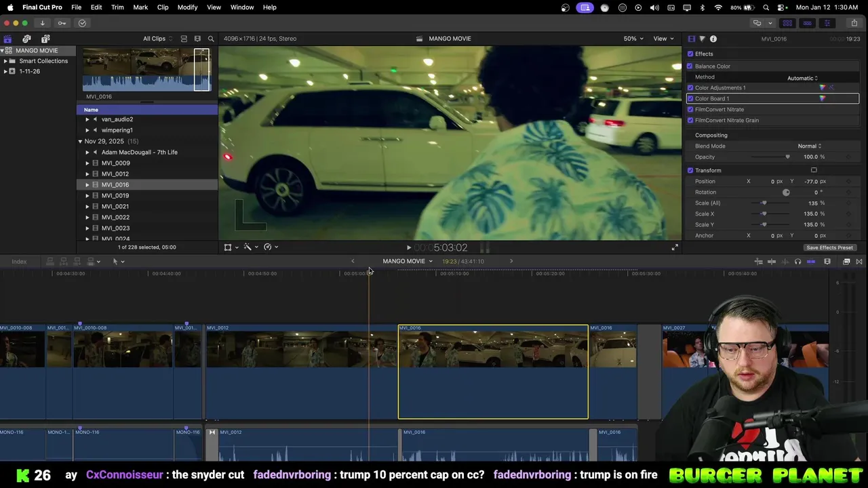This screenshot has height=488, width=868.
Task: Expand the 1-11-26 event
Action: [x=5, y=71]
